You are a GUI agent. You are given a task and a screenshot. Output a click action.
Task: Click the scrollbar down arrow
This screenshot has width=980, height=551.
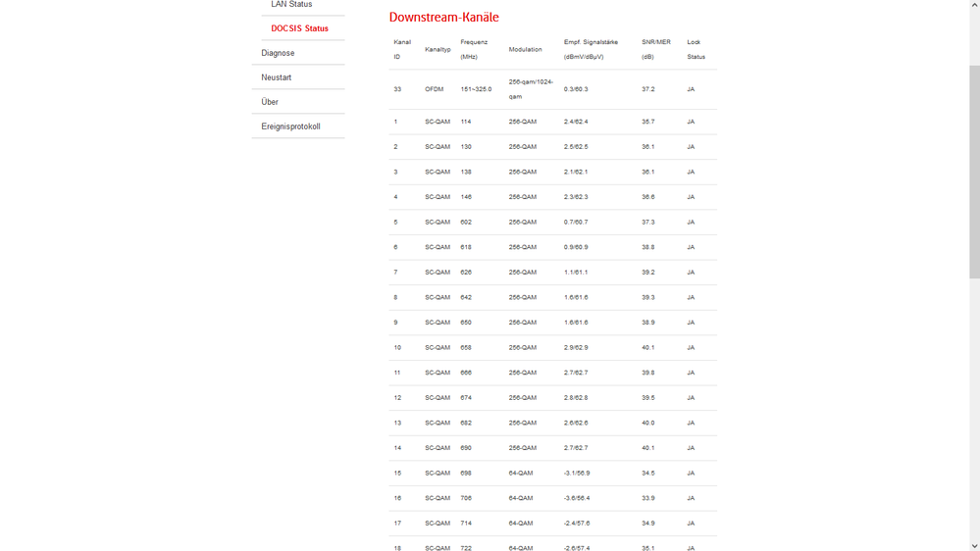pos(974,546)
